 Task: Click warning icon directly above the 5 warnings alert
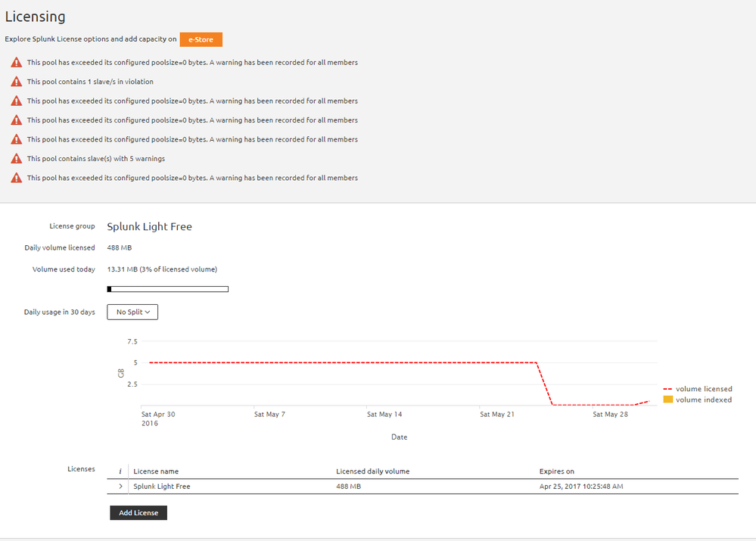pos(16,139)
